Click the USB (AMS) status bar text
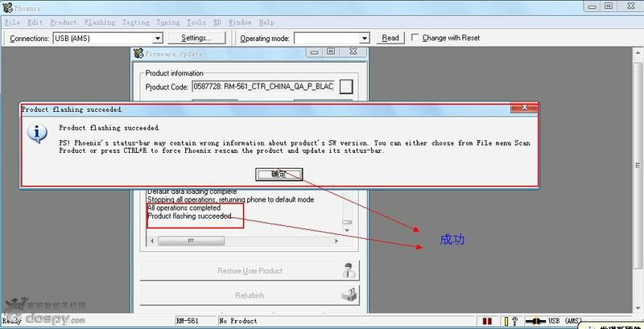 click(565, 320)
